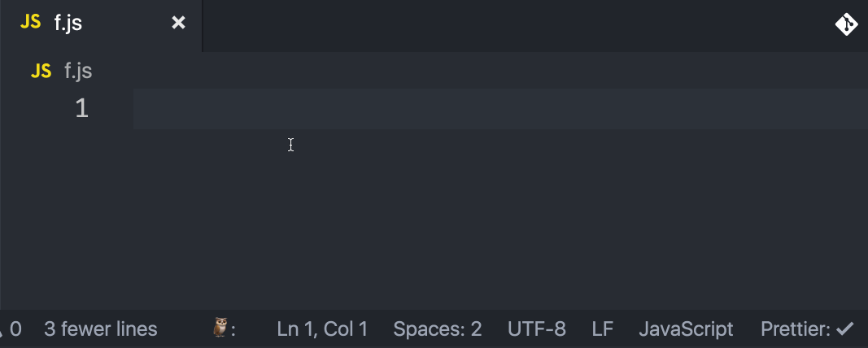Viewport: 868px width, 348px height.
Task: Change the LF end-of-line sequence
Action: (602, 329)
